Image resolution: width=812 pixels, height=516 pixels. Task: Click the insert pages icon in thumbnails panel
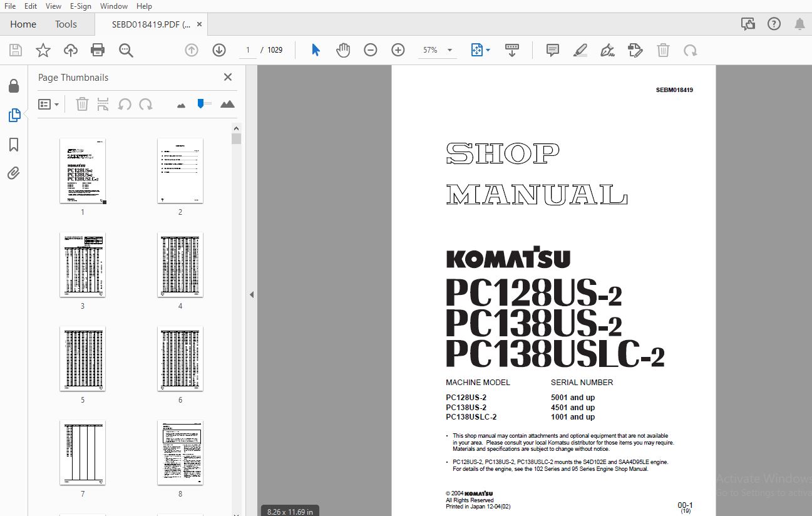(x=103, y=104)
